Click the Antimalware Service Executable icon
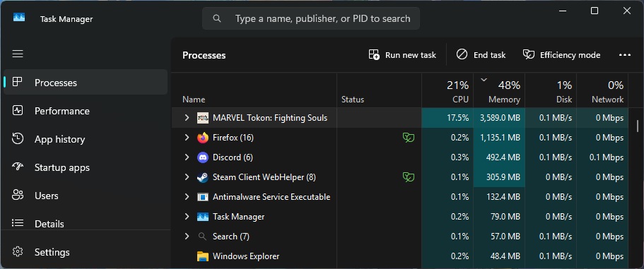 pyautogui.click(x=203, y=197)
